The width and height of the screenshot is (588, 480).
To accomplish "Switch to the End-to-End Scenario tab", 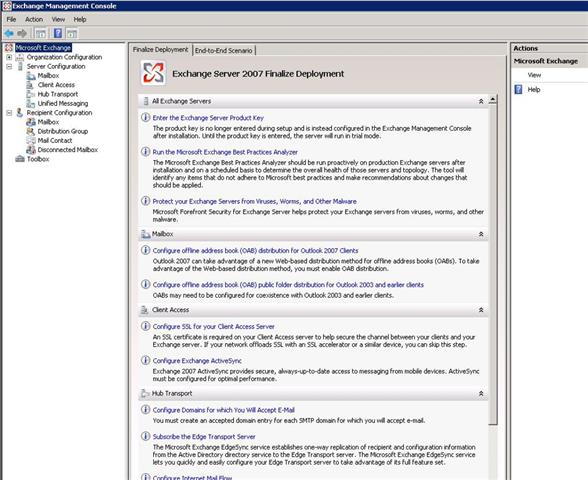I will pyautogui.click(x=224, y=50).
